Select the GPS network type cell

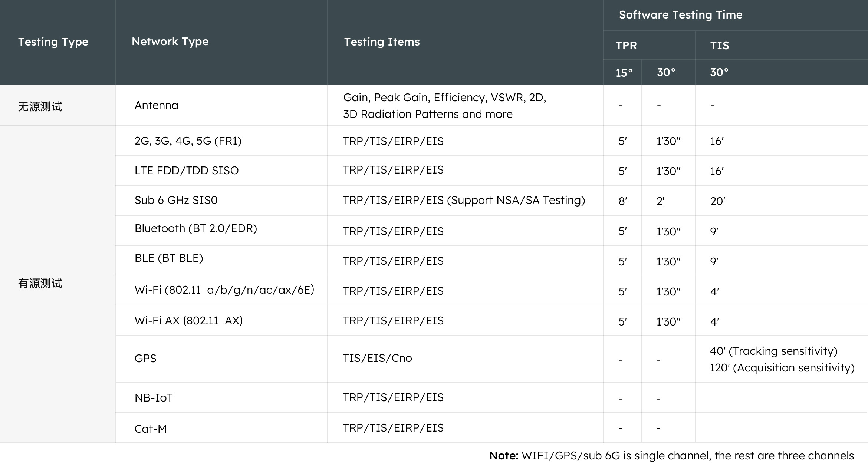pyautogui.click(x=145, y=359)
